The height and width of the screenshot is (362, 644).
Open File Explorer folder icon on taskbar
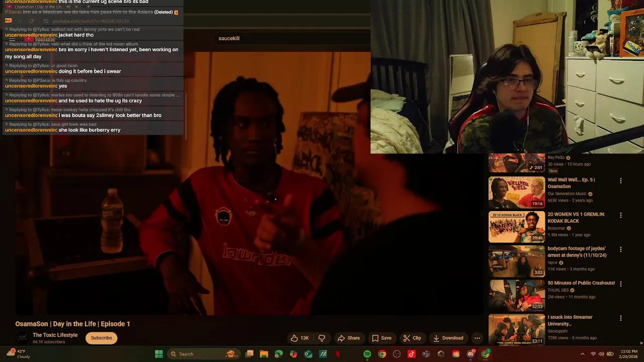click(264, 354)
